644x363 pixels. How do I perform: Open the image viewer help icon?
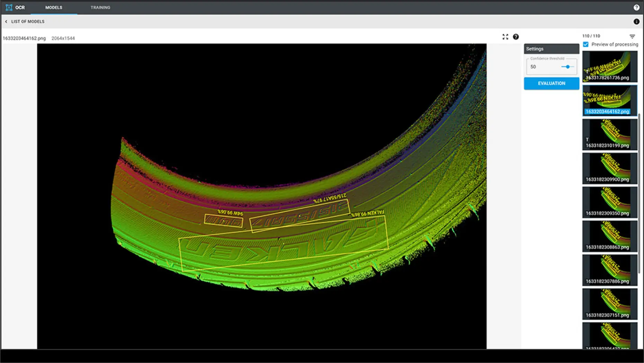(516, 37)
